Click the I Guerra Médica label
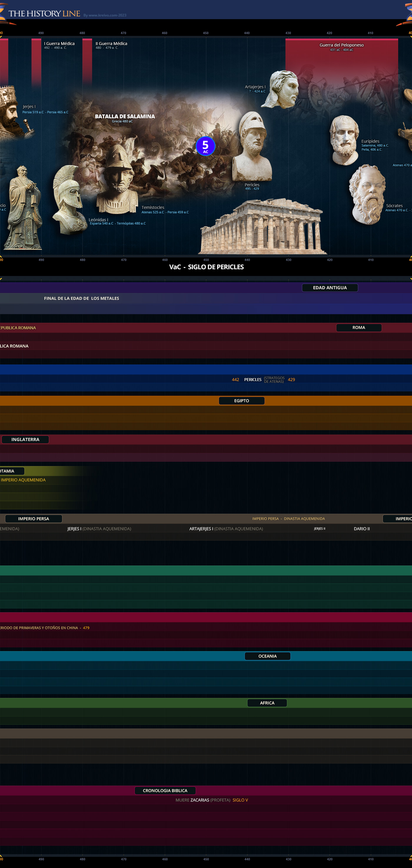This screenshot has width=412, height=868. 59,44
